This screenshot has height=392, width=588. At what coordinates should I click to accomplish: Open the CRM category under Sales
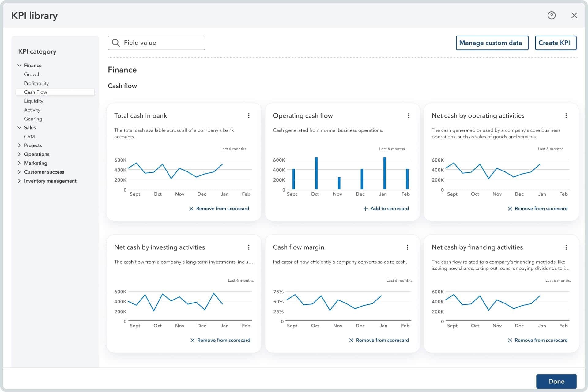pyautogui.click(x=29, y=136)
